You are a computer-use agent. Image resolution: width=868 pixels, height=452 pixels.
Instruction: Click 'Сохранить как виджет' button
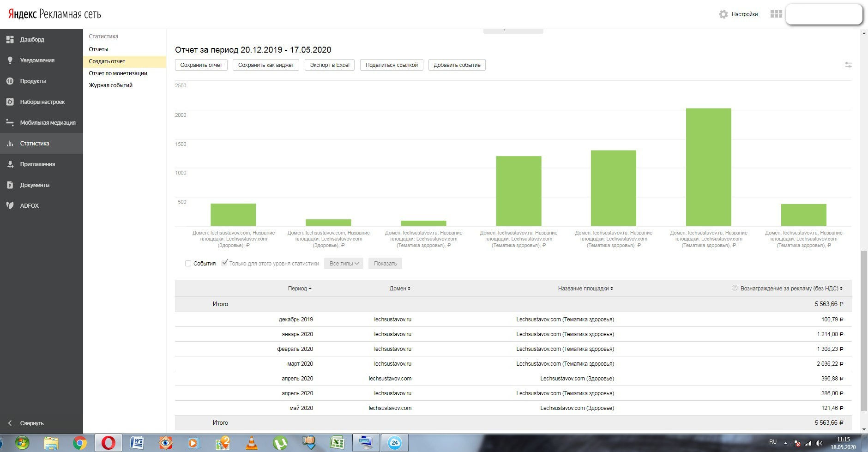pyautogui.click(x=266, y=65)
